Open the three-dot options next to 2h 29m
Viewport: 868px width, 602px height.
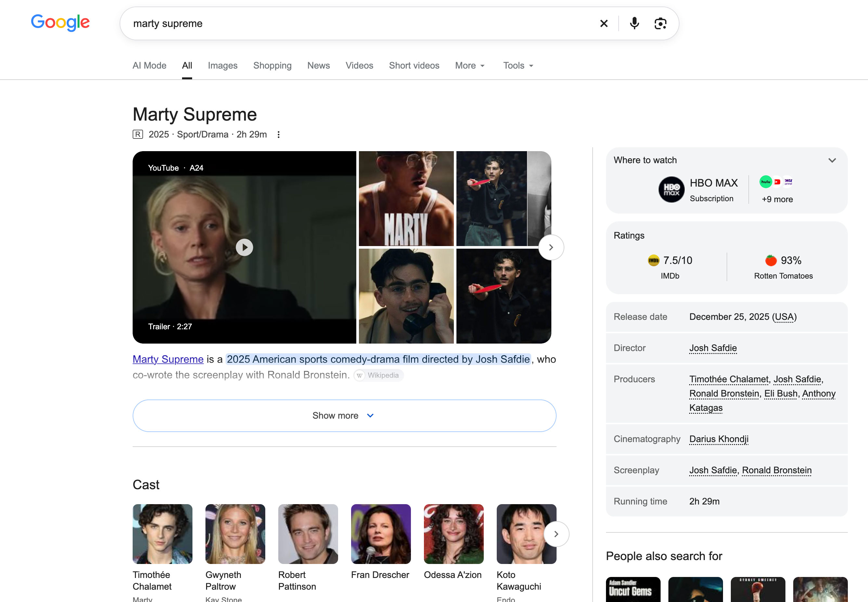(x=278, y=135)
